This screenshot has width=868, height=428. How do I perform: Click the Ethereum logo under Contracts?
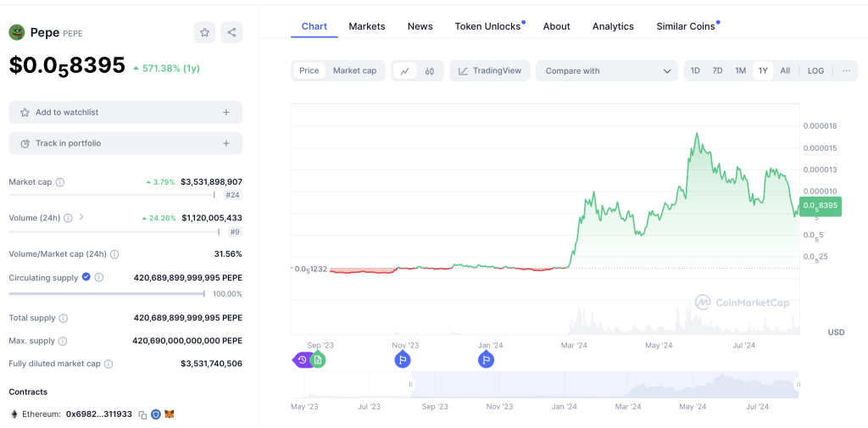pos(14,414)
